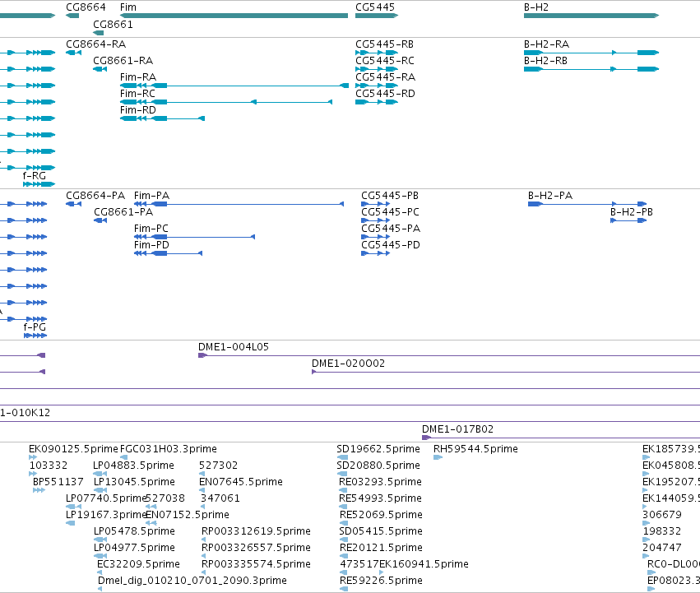
Task: Select the B-H2 gene label
Action: tap(536, 7)
